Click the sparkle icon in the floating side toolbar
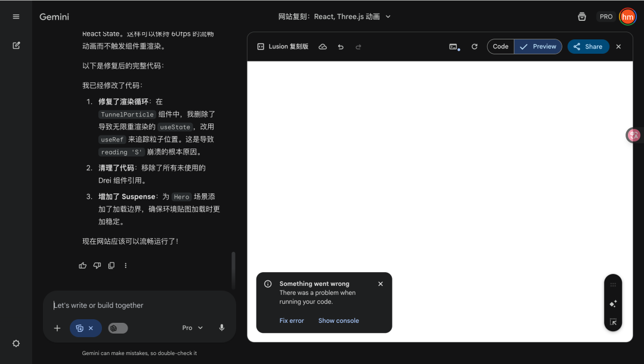Viewport: 644px width, 364px height. (x=613, y=304)
